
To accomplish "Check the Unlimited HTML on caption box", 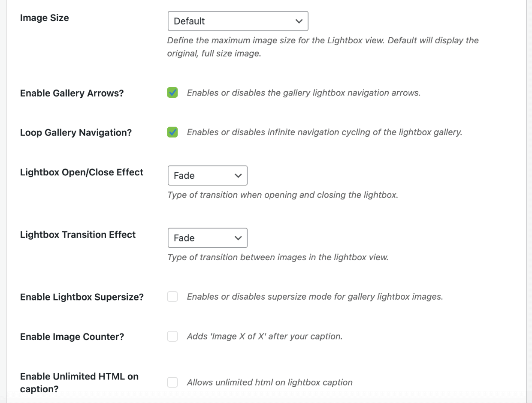I will click(172, 382).
